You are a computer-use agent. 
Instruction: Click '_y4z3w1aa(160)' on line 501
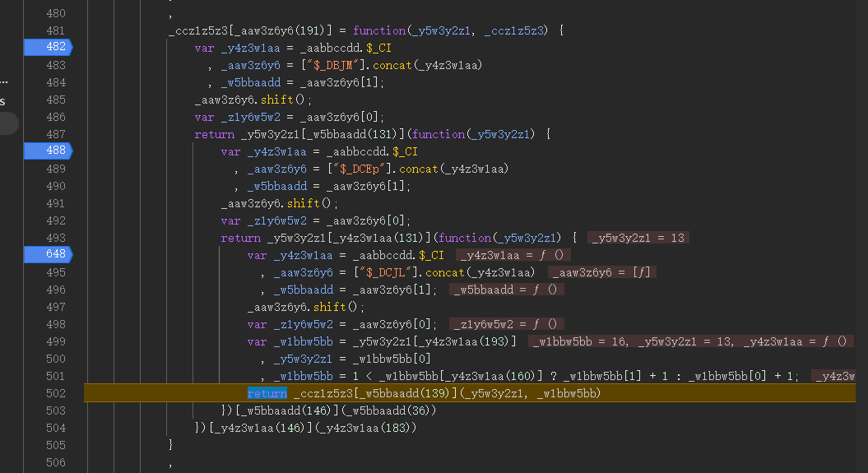pos(491,376)
